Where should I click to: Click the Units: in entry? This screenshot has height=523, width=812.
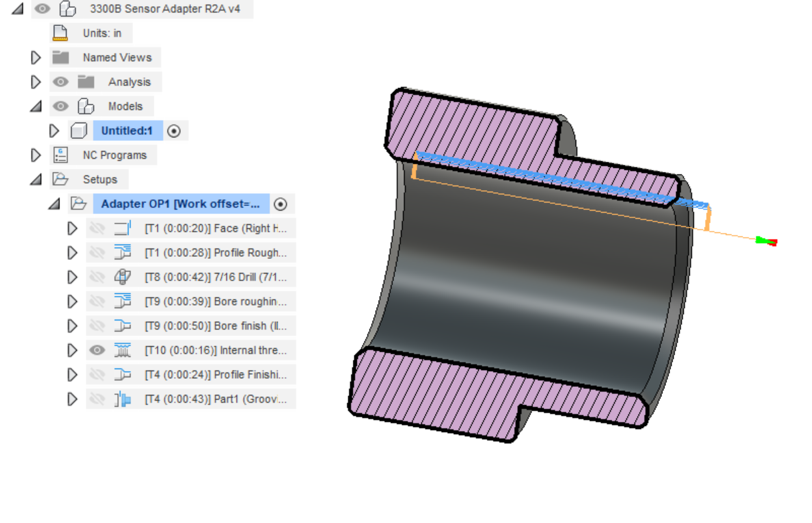pyautogui.click(x=101, y=33)
